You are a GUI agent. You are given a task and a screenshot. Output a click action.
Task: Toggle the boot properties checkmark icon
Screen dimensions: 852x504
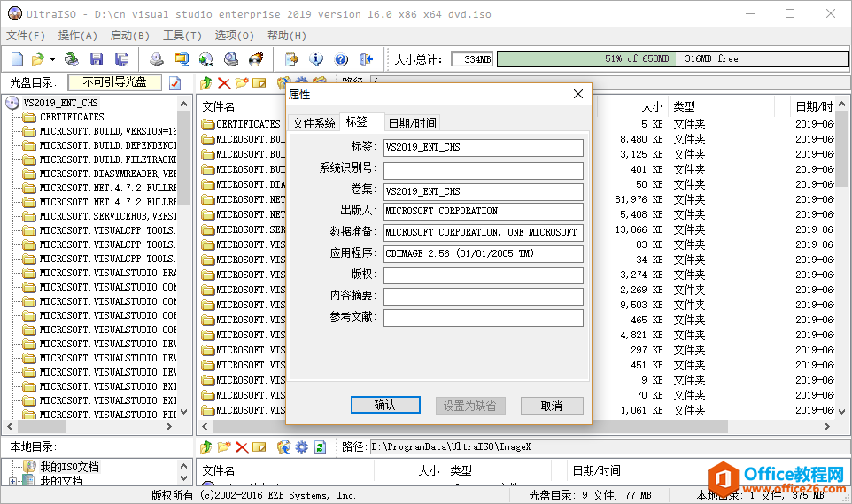click(175, 83)
